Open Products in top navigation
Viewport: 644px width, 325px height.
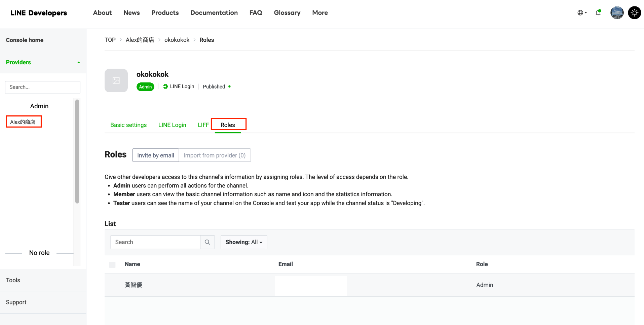click(165, 13)
